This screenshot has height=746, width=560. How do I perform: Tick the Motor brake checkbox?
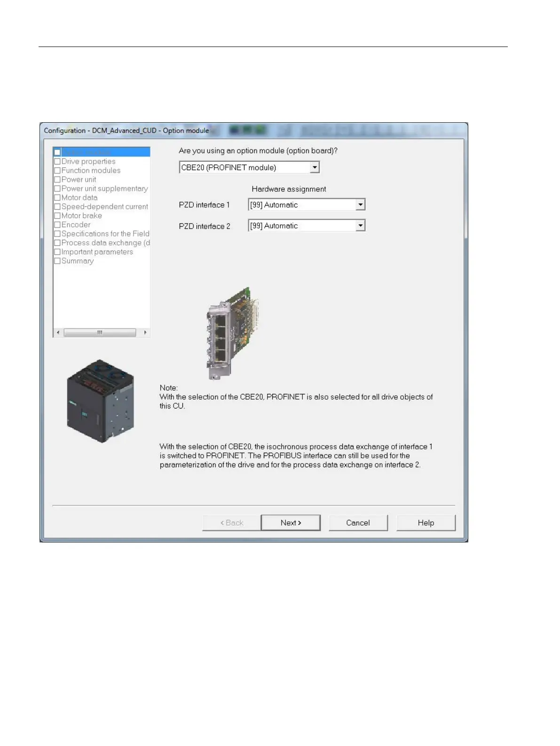(x=57, y=216)
